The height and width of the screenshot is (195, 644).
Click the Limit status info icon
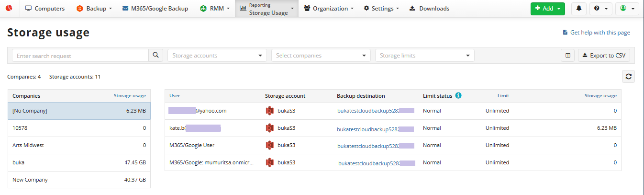[x=458, y=96]
